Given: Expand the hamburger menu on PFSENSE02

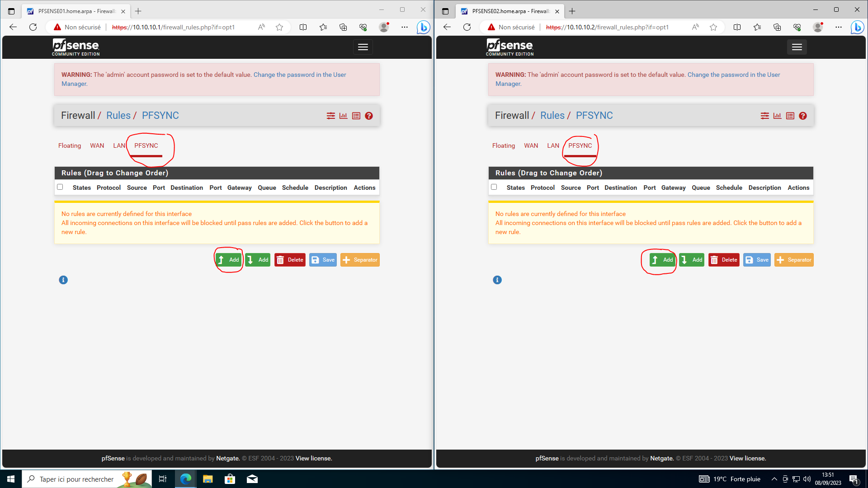Looking at the screenshot, I should [x=797, y=47].
